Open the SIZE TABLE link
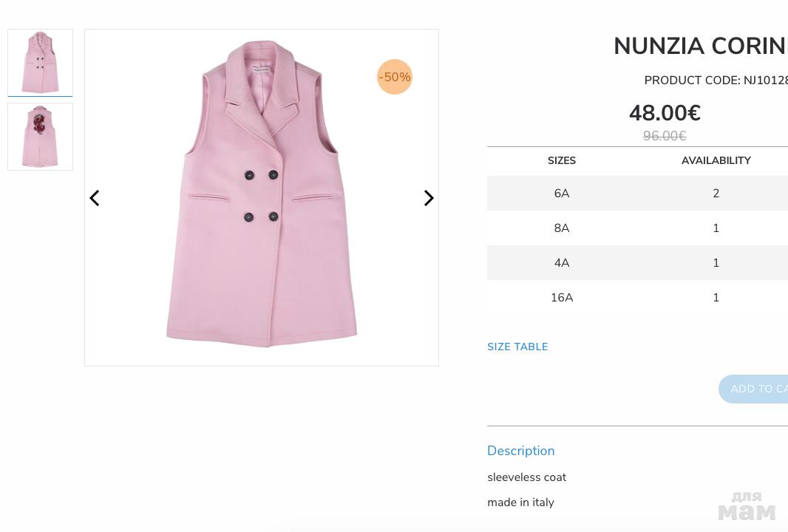The width and height of the screenshot is (788, 532). 517,347
